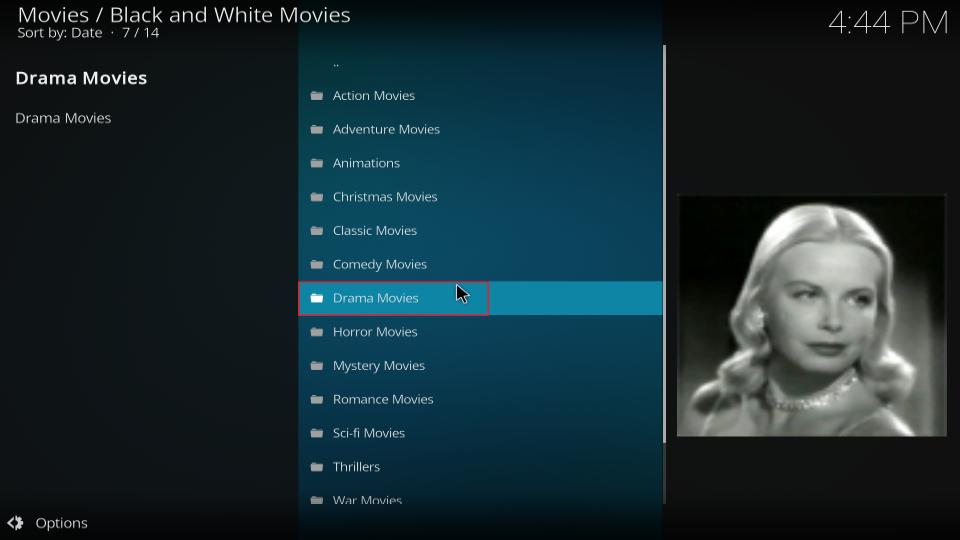
Task: Open the Options menu label
Action: tap(61, 523)
